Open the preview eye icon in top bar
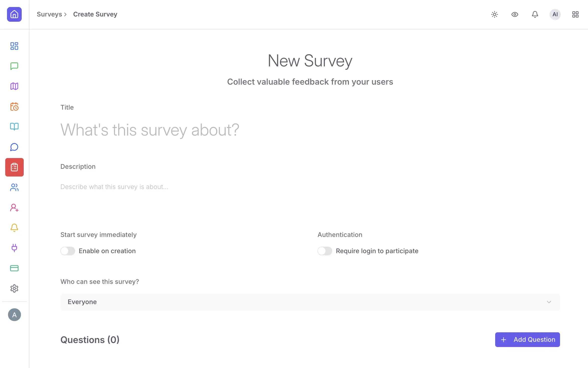Image resolution: width=588 pixels, height=368 pixels. pyautogui.click(x=515, y=14)
